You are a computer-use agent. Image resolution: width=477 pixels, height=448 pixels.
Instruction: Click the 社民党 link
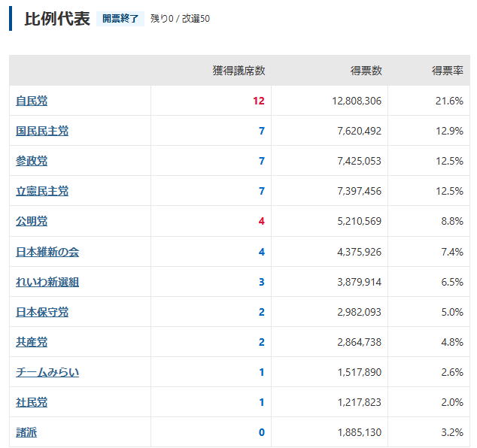tap(32, 402)
